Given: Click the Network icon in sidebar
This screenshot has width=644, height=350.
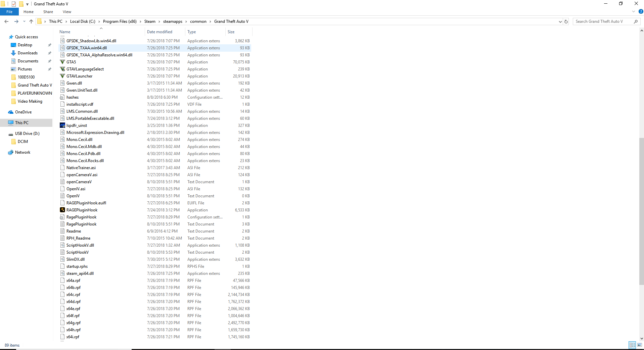Looking at the screenshot, I should 11,152.
